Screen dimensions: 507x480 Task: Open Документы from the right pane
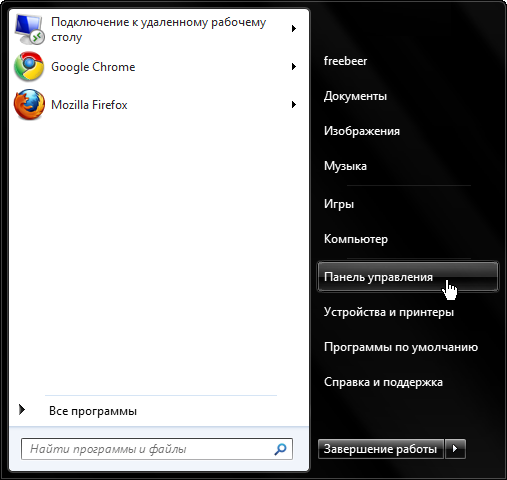[355, 96]
